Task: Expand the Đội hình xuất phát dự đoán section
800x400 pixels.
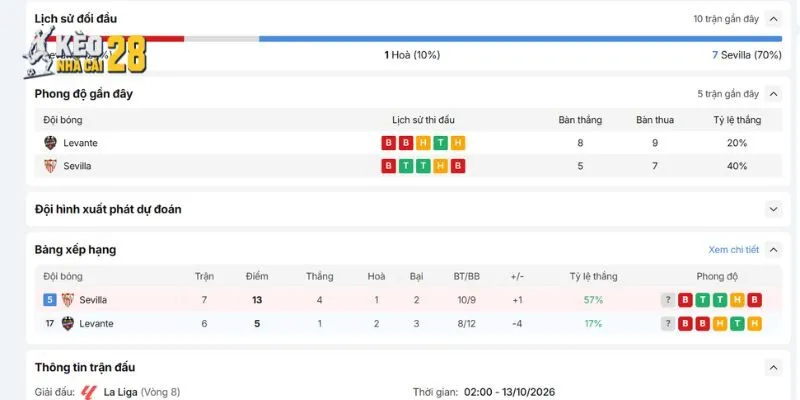Action: click(773, 209)
